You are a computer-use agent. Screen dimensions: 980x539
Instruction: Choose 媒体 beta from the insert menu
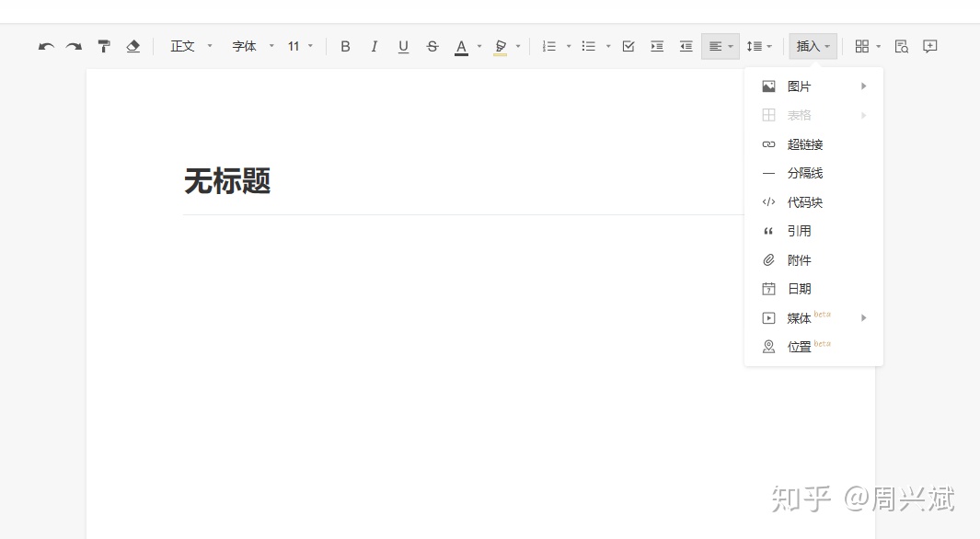point(813,318)
